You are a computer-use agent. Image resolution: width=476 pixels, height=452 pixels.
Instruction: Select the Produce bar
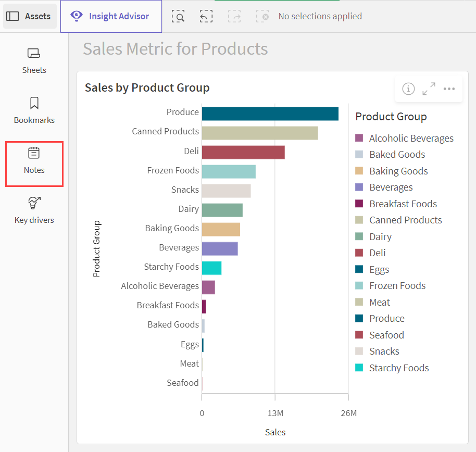(270, 114)
